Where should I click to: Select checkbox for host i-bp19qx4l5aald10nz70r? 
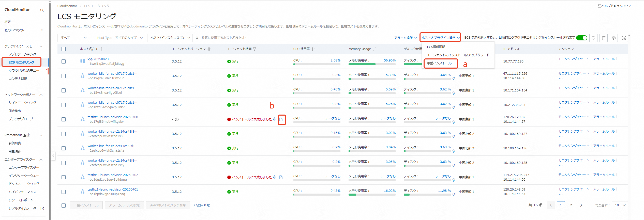point(64,76)
